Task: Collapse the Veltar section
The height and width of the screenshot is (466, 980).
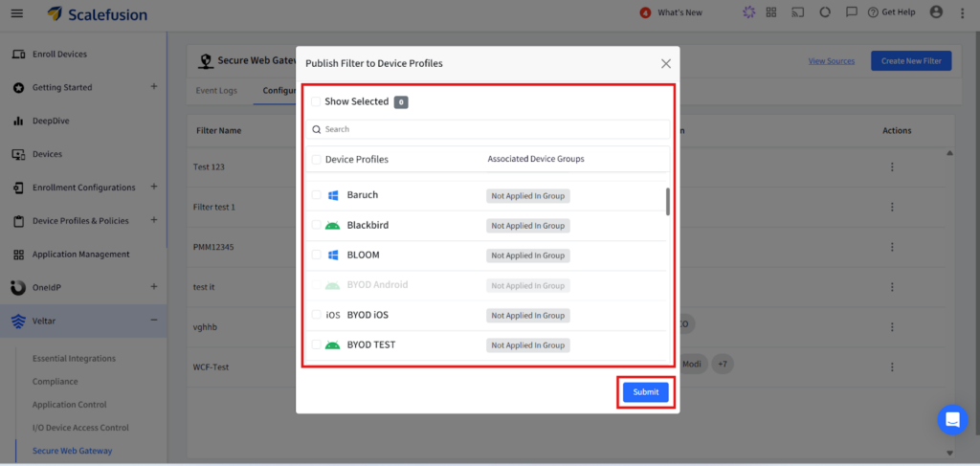Action: [154, 320]
